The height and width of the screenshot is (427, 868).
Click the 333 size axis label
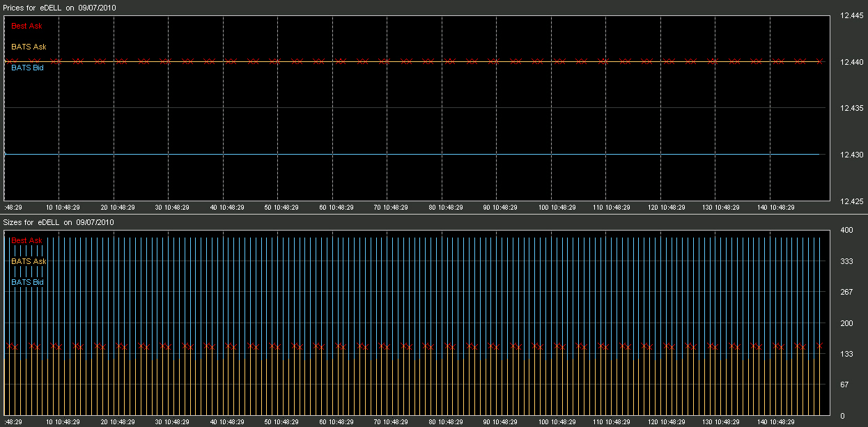click(847, 261)
